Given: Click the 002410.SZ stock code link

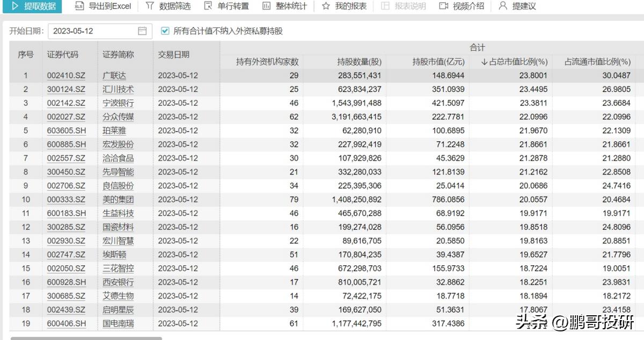Looking at the screenshot, I should tap(67, 75).
